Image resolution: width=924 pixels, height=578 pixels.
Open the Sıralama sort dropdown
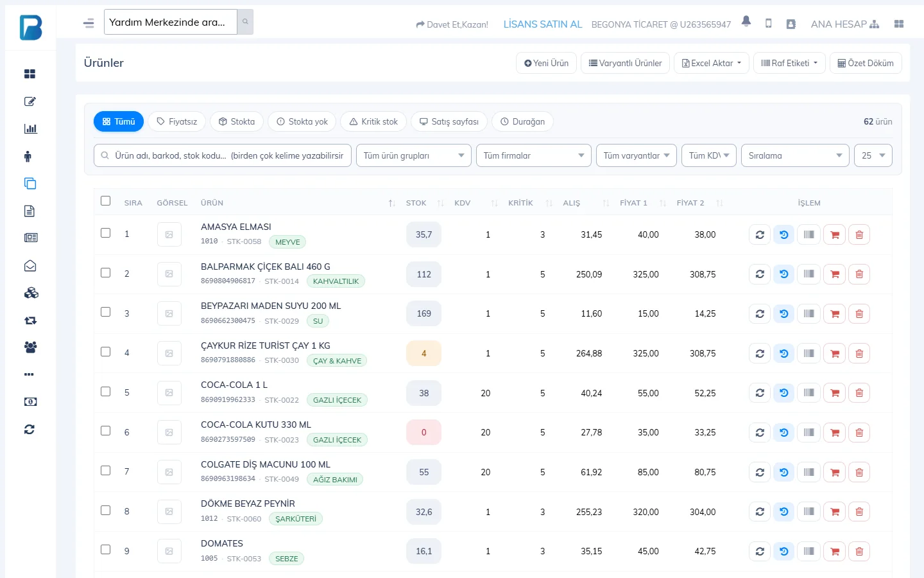tap(796, 155)
